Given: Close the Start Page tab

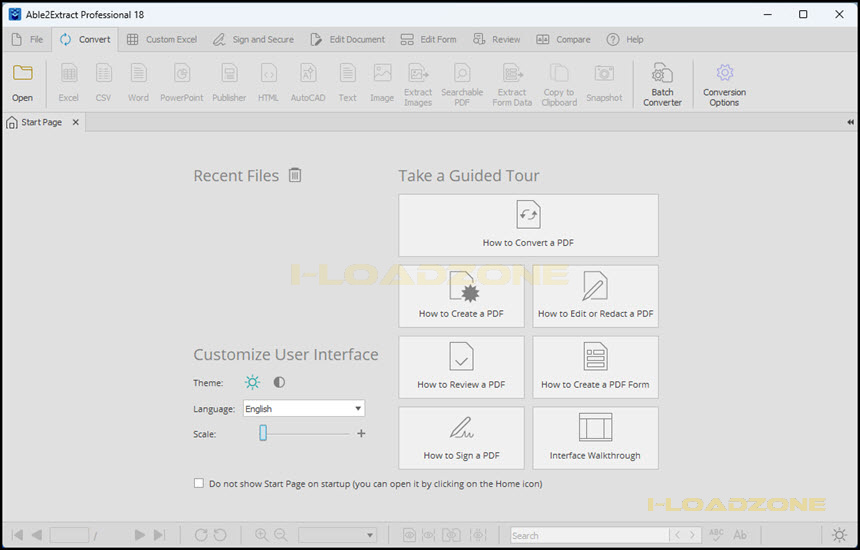Looking at the screenshot, I should click(x=76, y=122).
